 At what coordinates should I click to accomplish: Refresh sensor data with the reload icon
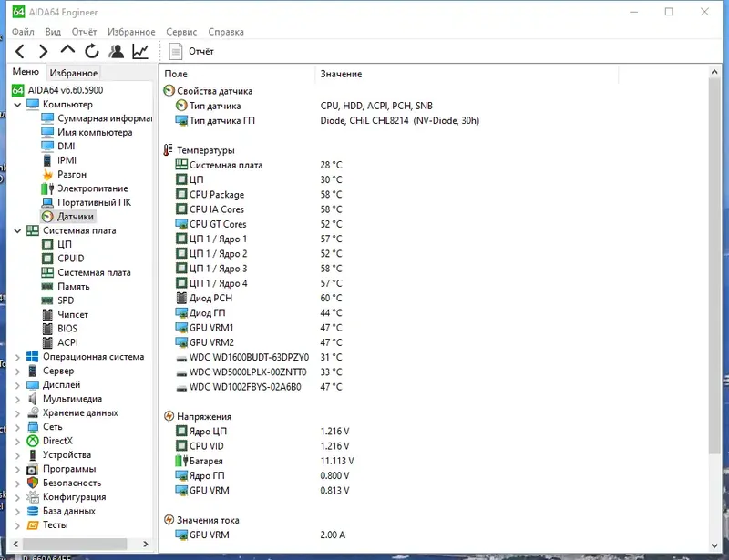(x=92, y=51)
